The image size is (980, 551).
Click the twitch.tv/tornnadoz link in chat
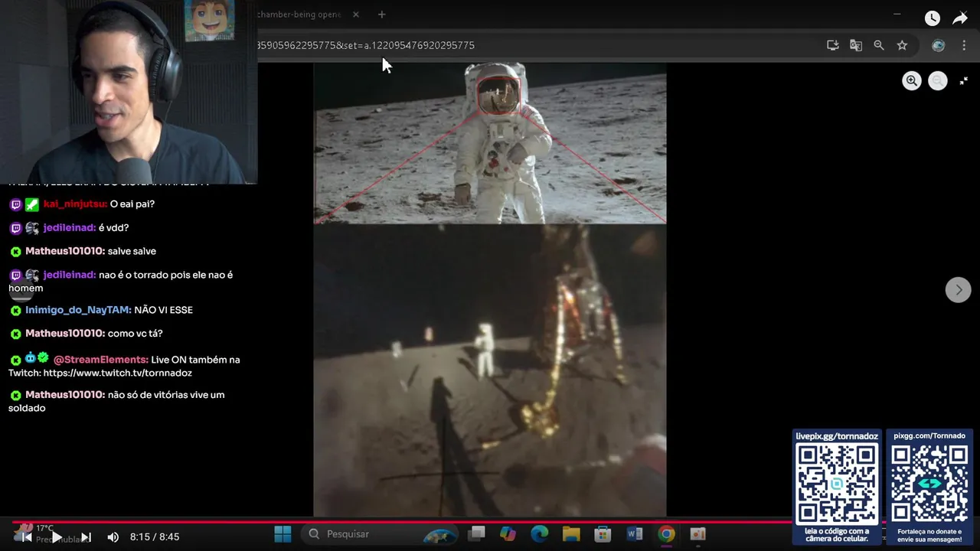coord(117,373)
